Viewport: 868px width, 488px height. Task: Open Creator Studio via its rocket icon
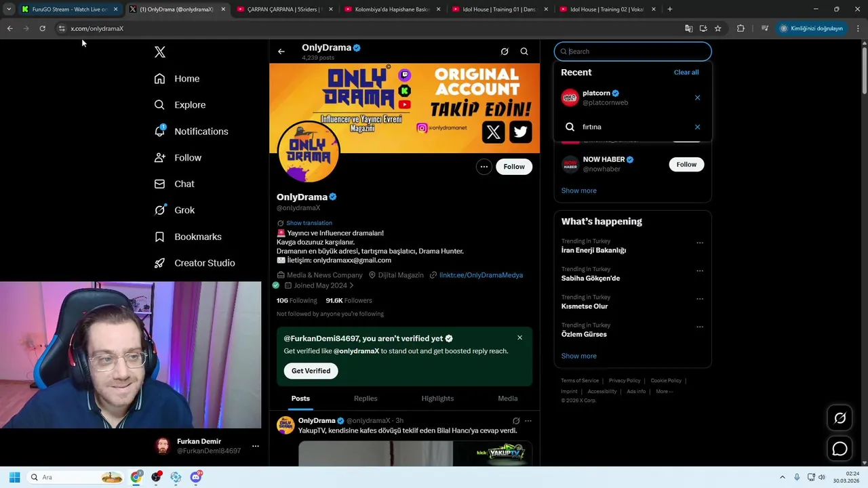click(159, 263)
